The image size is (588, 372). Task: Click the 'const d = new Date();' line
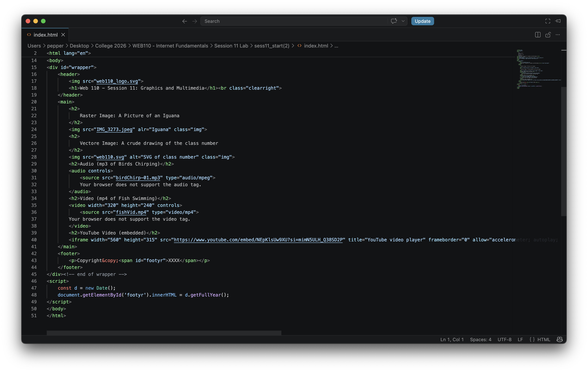[87, 288]
